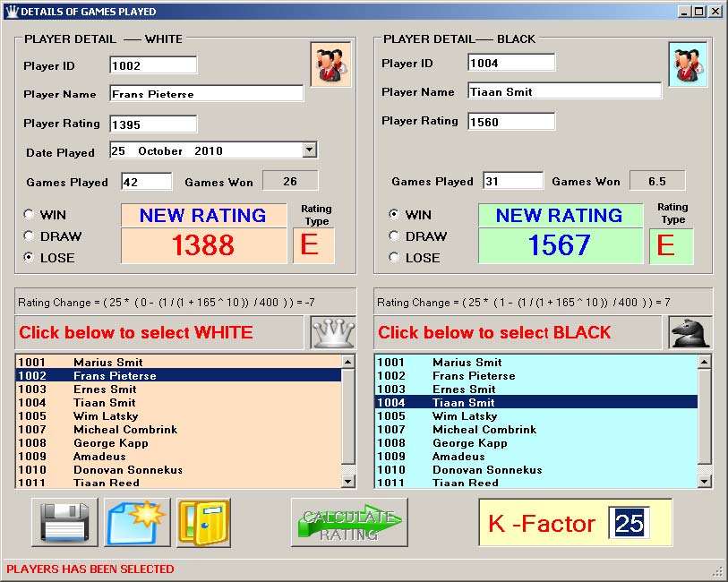Select Micheal Combrink in BLACK list
The width and height of the screenshot is (728, 582).
coord(536,429)
